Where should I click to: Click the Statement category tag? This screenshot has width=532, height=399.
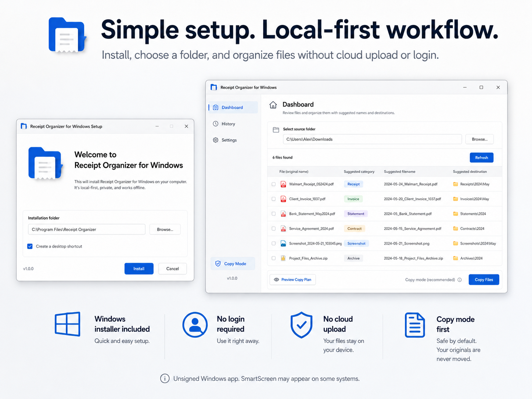tap(356, 214)
